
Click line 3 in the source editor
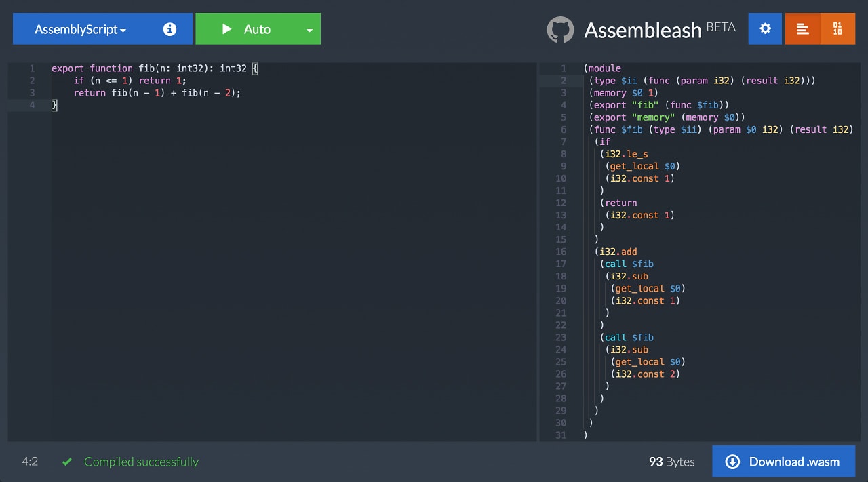click(x=156, y=93)
